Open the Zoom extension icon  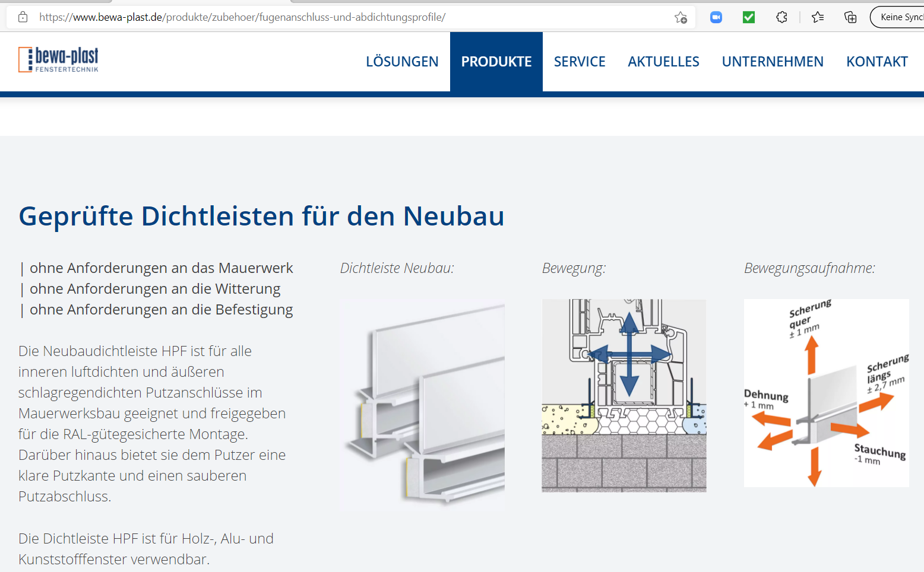coord(716,17)
